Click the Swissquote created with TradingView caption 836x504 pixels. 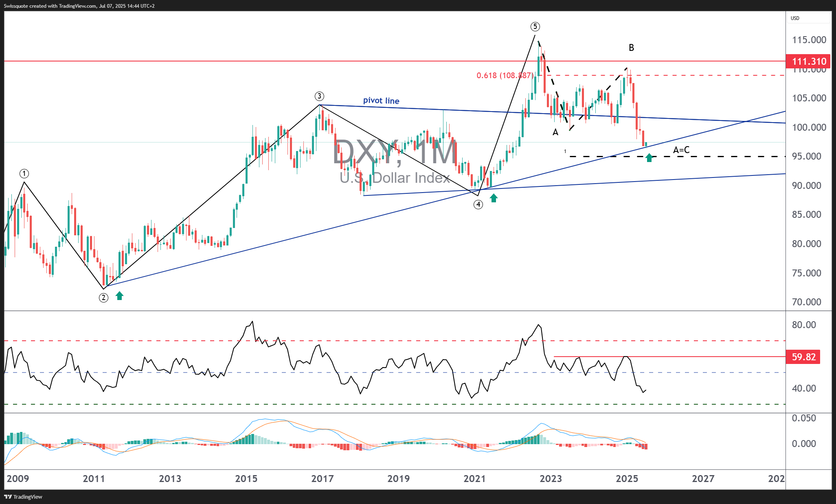(x=79, y=6)
